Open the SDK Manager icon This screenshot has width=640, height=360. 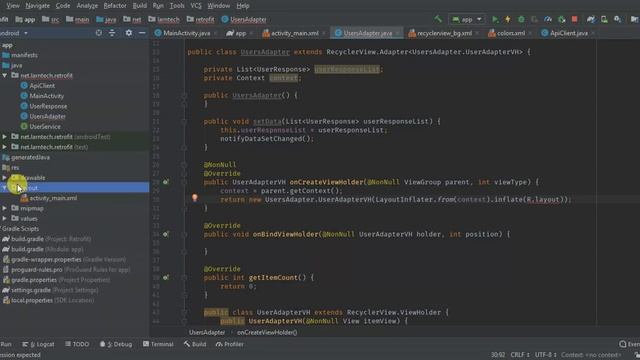coord(618,19)
